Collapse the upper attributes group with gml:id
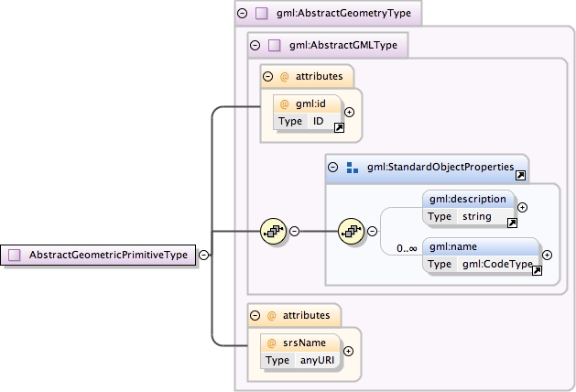Image resolution: width=576 pixels, height=392 pixels. [267, 76]
